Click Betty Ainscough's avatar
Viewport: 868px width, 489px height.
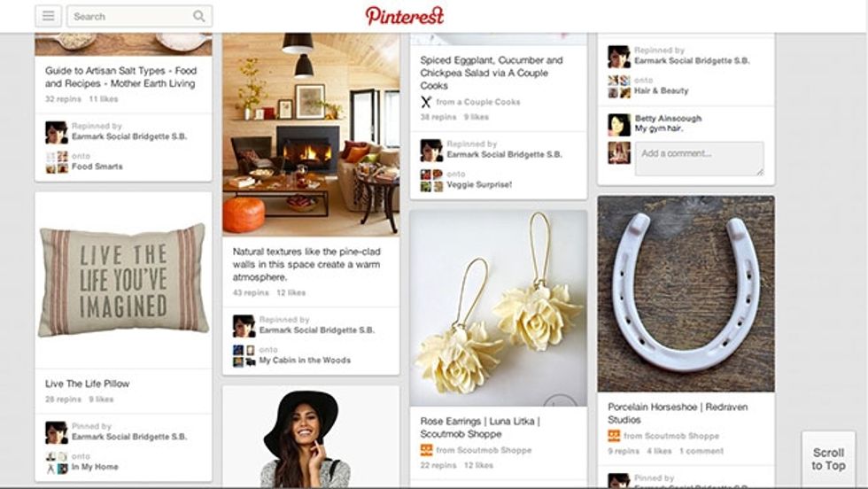coord(619,125)
